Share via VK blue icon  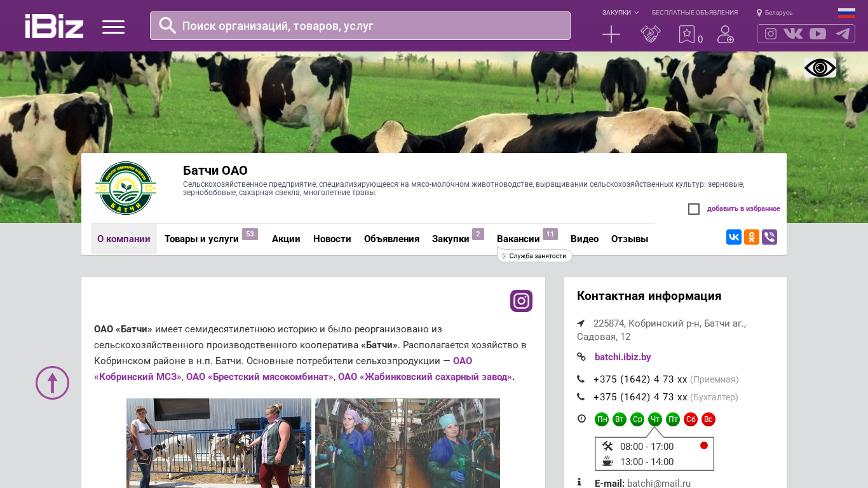(734, 237)
